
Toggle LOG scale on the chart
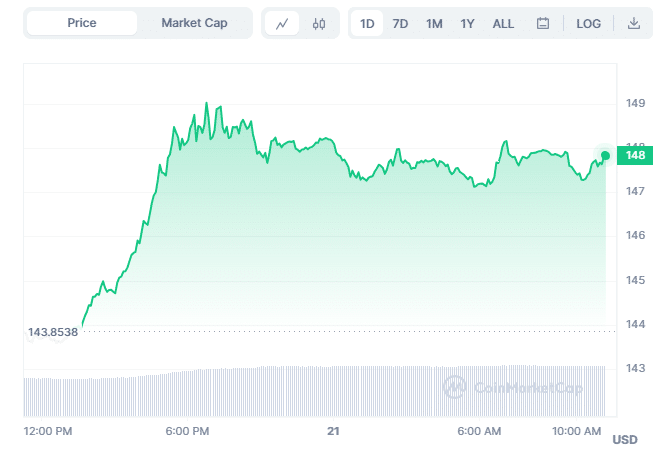588,23
